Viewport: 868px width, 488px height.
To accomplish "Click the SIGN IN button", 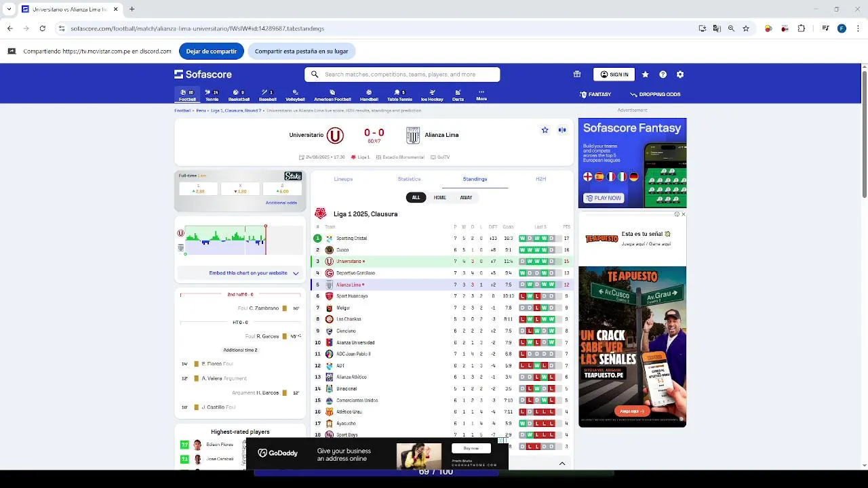I will [614, 75].
